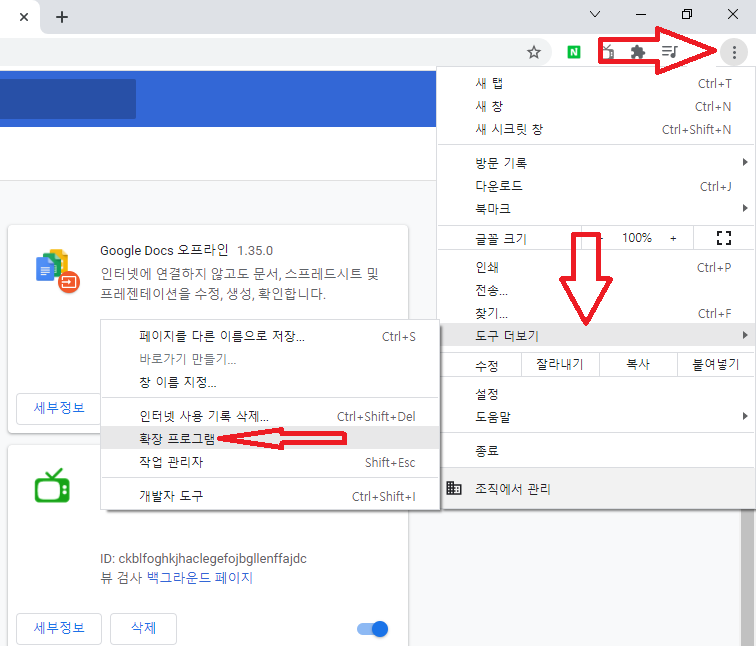Click the puzzle piece extensions icon

(x=637, y=52)
